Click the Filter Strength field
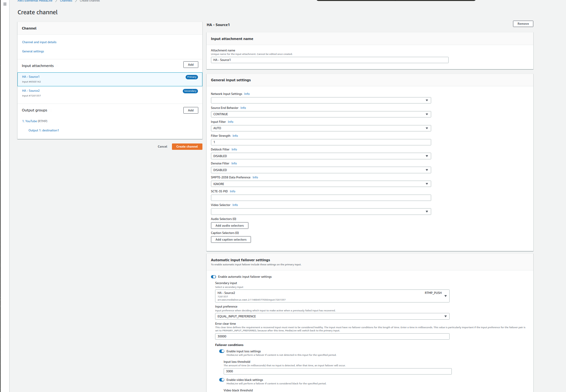 click(321, 142)
